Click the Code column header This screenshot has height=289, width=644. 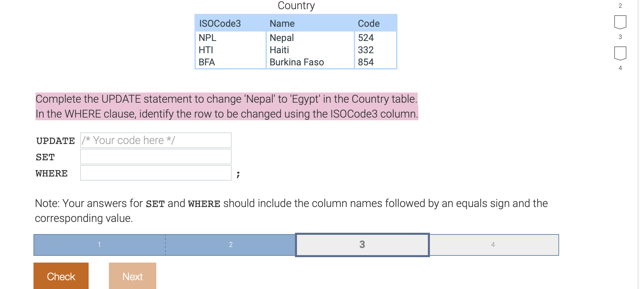coord(369,23)
